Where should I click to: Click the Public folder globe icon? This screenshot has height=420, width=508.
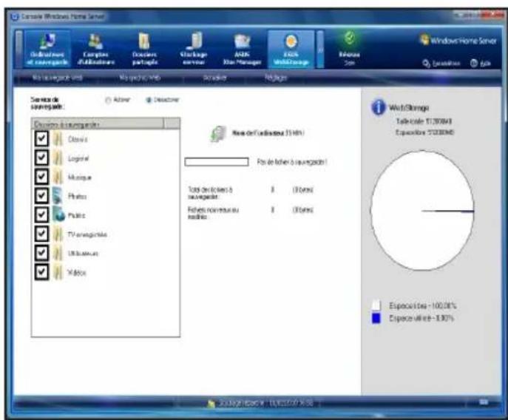click(58, 215)
